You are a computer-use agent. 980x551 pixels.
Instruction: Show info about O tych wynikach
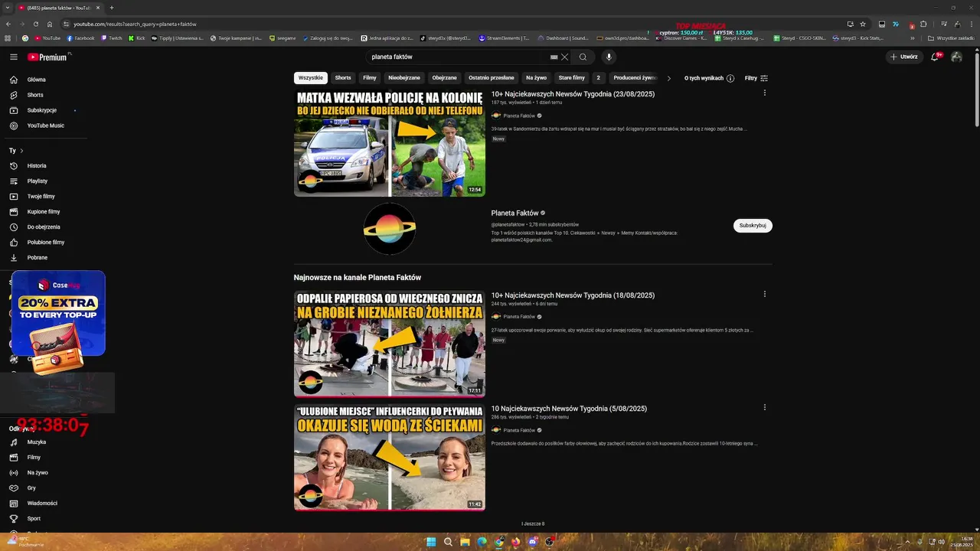point(730,78)
